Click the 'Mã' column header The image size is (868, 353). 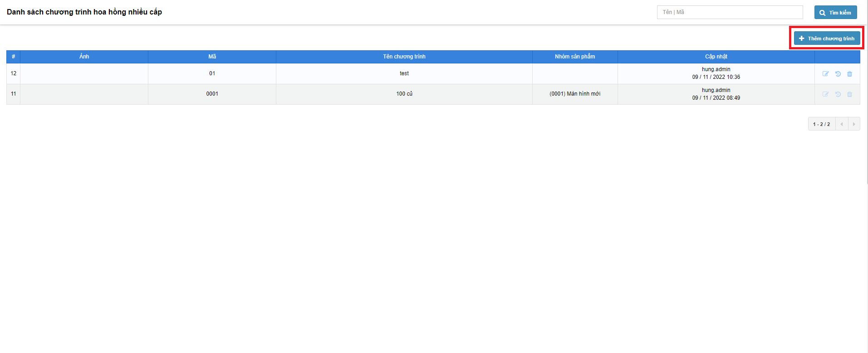pos(212,57)
